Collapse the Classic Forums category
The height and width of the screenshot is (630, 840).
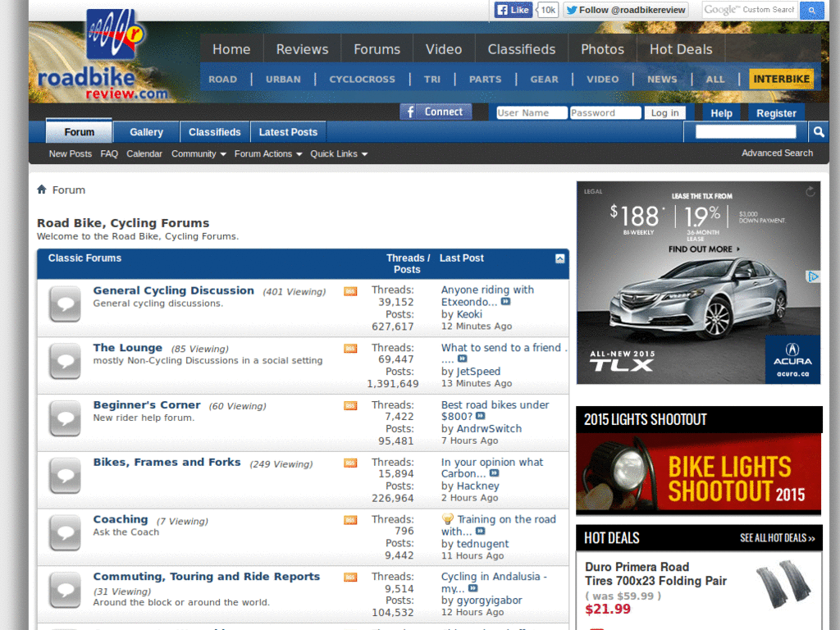[559, 258]
